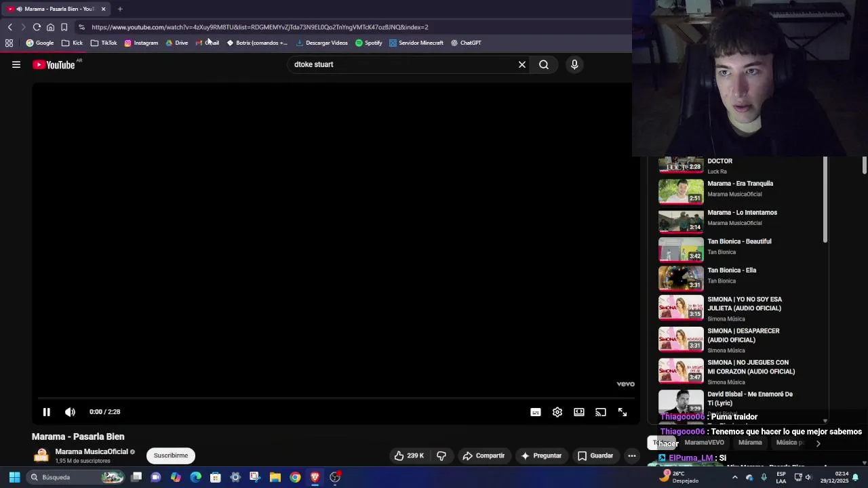
Task: Go to the browser home page
Action: [x=50, y=27]
